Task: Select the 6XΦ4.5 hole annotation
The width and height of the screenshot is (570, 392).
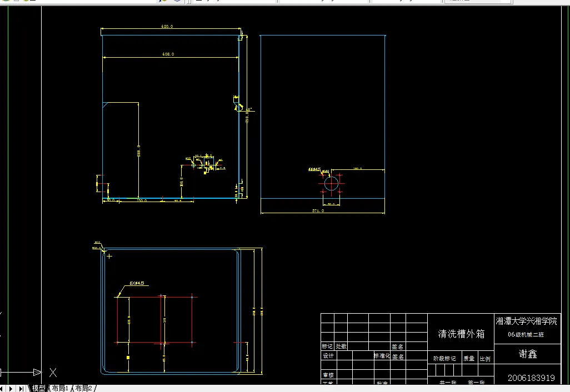Action: point(137,283)
